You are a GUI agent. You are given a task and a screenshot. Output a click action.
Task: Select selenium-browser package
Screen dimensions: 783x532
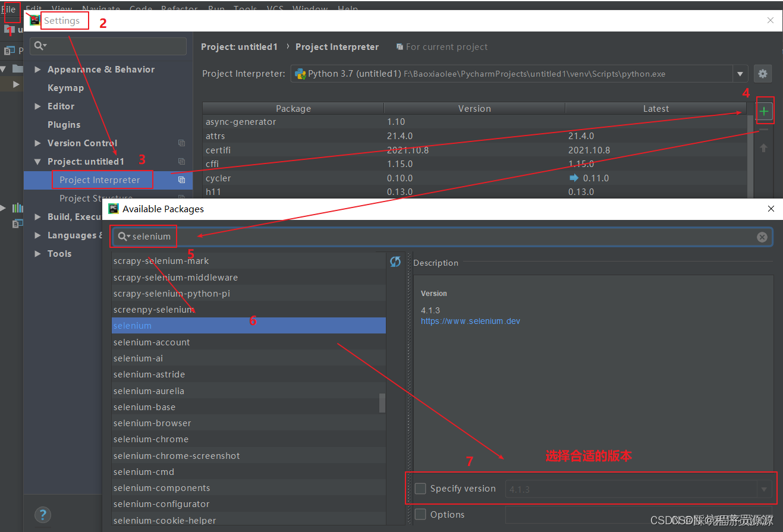249,423
